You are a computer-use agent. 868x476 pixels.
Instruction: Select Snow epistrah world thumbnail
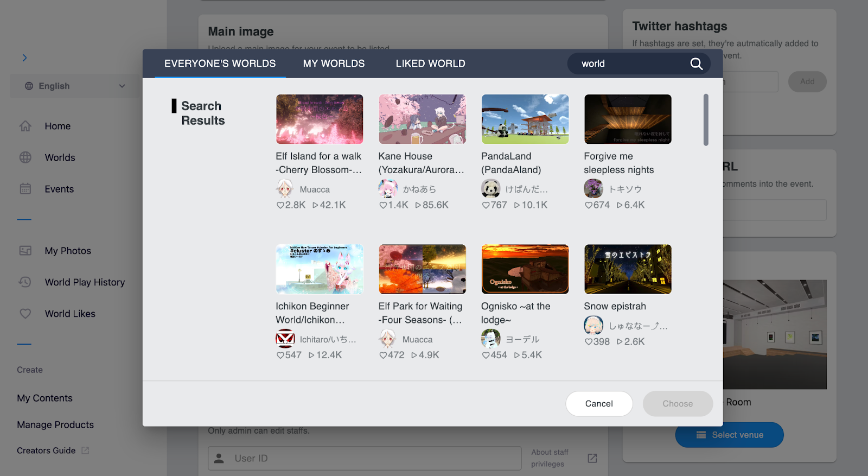[628, 269]
